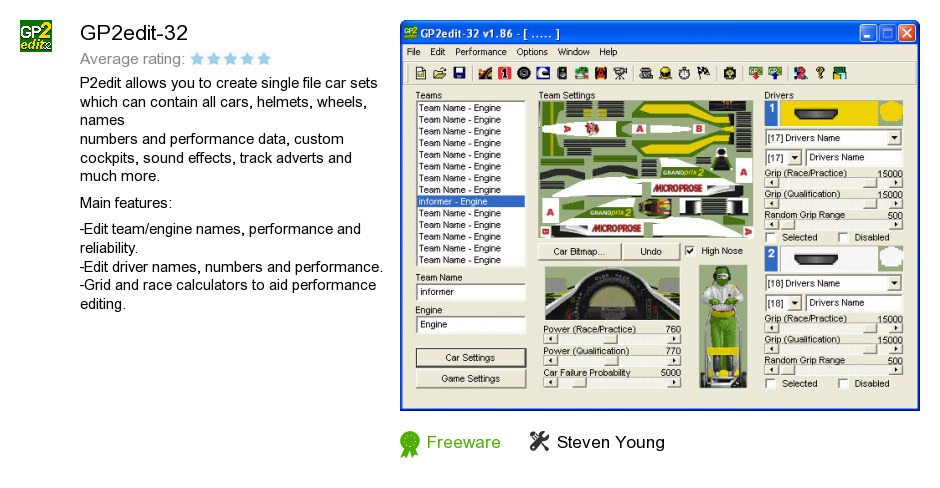Click the striped flag icon next to Save

(485, 73)
